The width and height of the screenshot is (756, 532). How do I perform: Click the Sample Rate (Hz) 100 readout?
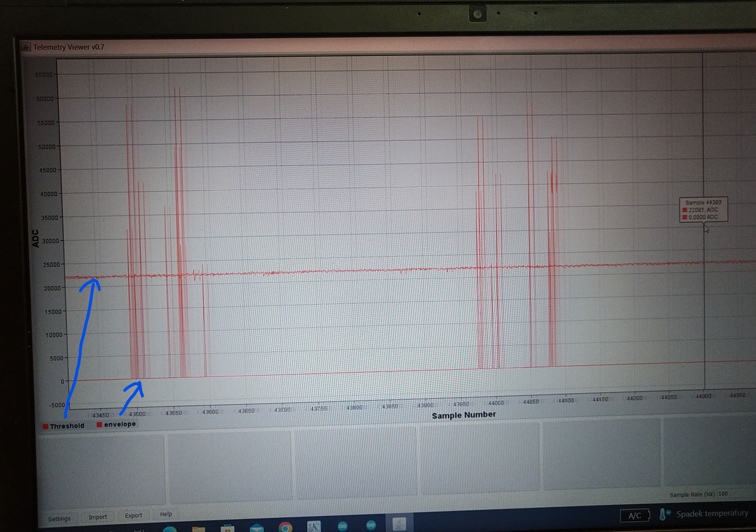pyautogui.click(x=699, y=494)
